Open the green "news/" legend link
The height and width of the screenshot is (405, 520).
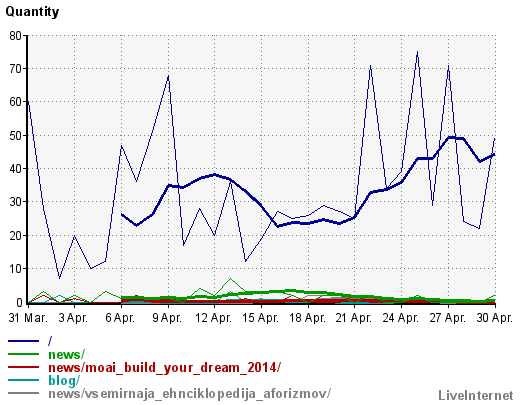(67, 354)
